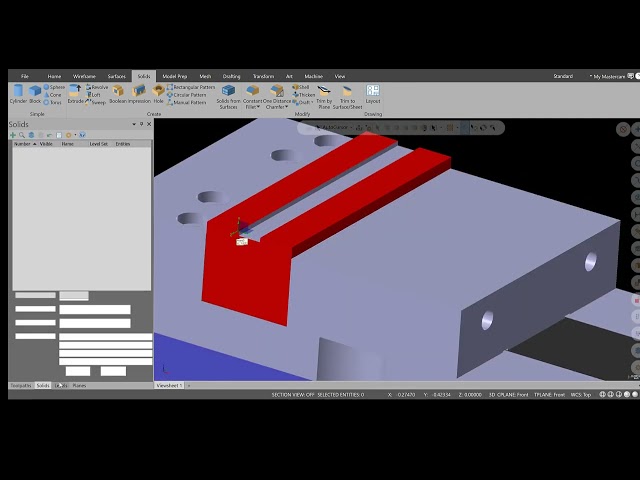Click the Standard label in title bar
640x480 pixels.
click(x=563, y=76)
